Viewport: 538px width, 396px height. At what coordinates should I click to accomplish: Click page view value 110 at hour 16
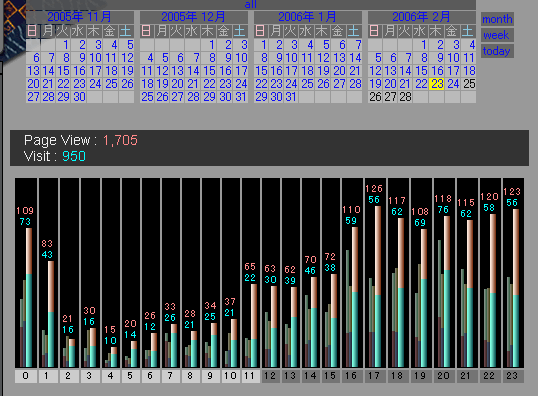pyautogui.click(x=351, y=210)
